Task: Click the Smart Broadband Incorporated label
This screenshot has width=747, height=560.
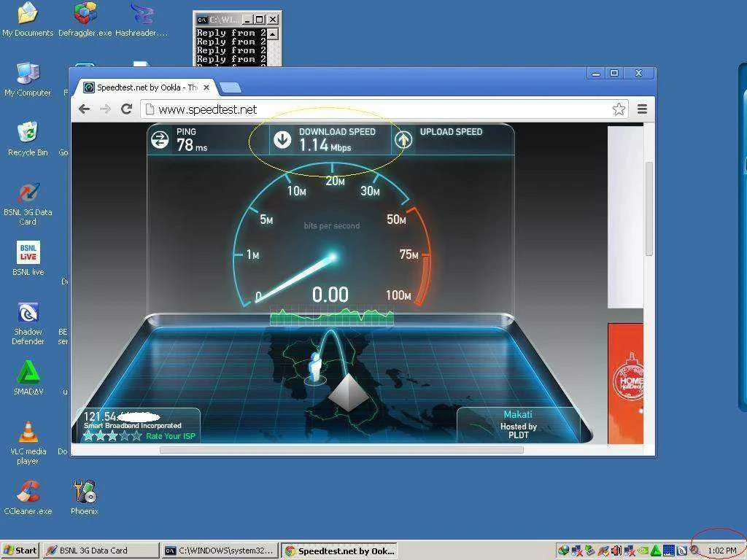Action: (x=133, y=426)
